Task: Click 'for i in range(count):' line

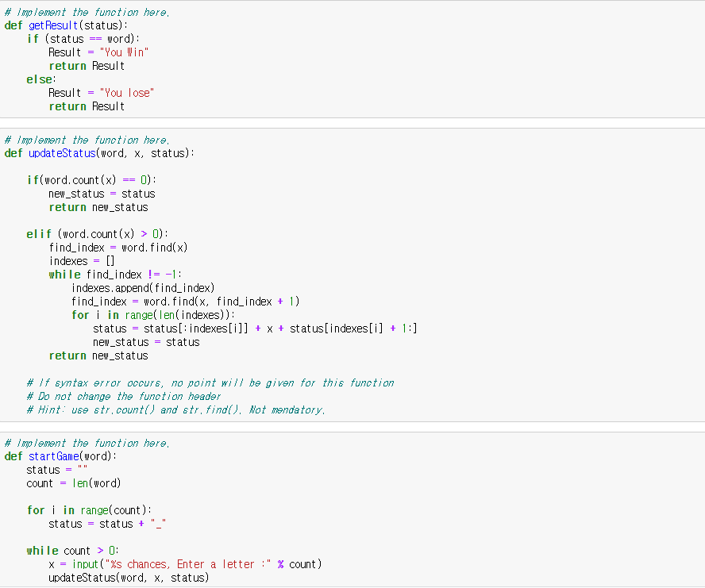Action: 89,510
